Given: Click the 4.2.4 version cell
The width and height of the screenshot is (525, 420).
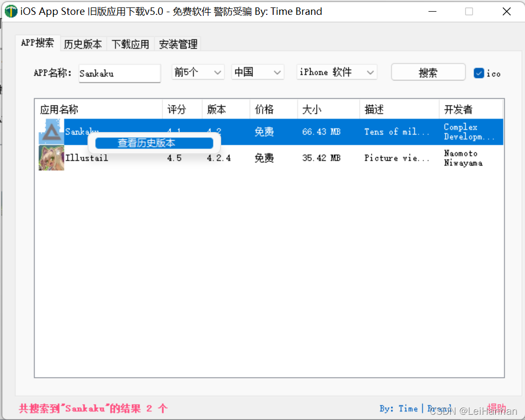Looking at the screenshot, I should 218,157.
